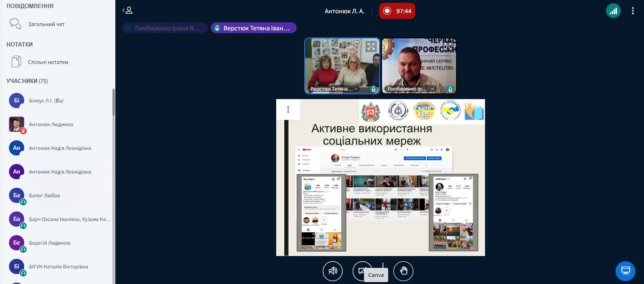
Task: Make Голібаренко webcam fullscreen
Action: (x=448, y=46)
